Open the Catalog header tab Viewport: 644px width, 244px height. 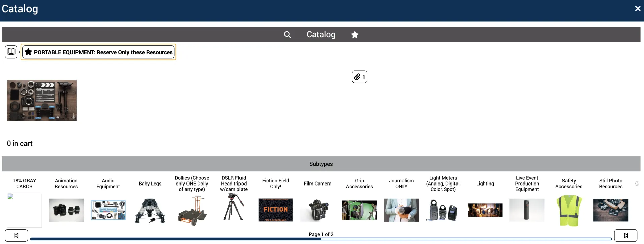(321, 35)
